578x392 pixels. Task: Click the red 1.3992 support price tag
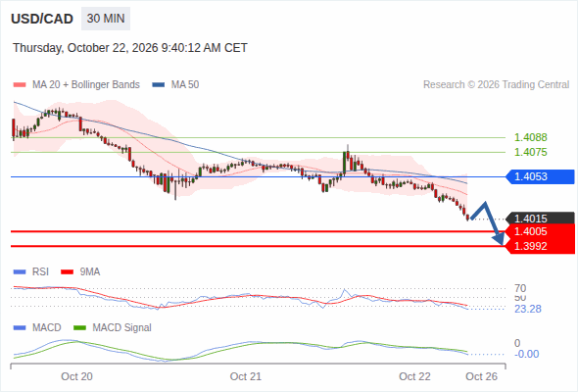(540, 246)
